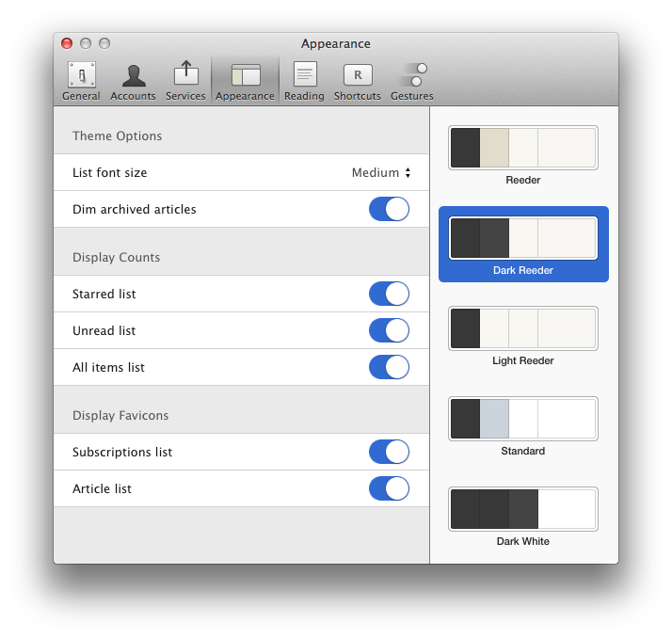Zoom the Appearance window
This screenshot has height=638, width=672.
[x=104, y=43]
